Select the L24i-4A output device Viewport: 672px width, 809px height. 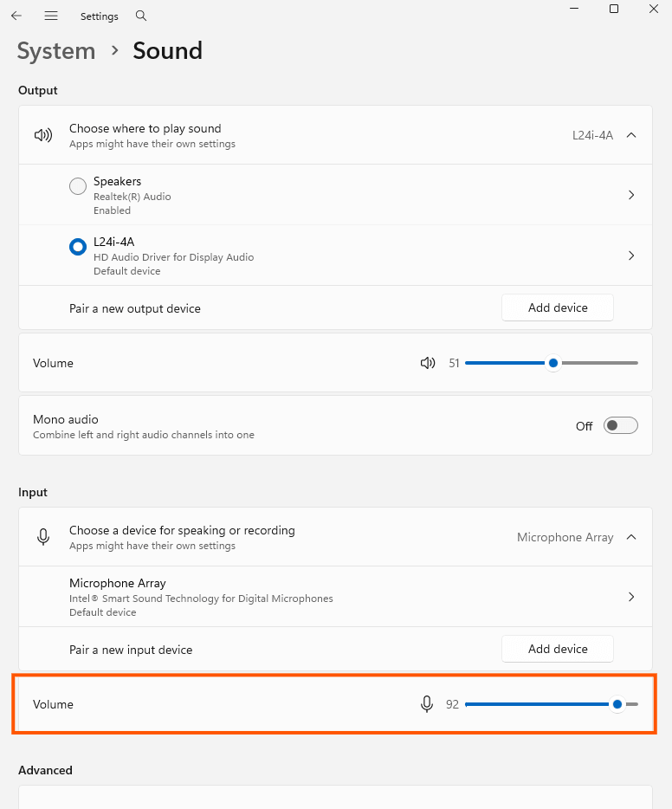pyautogui.click(x=77, y=246)
